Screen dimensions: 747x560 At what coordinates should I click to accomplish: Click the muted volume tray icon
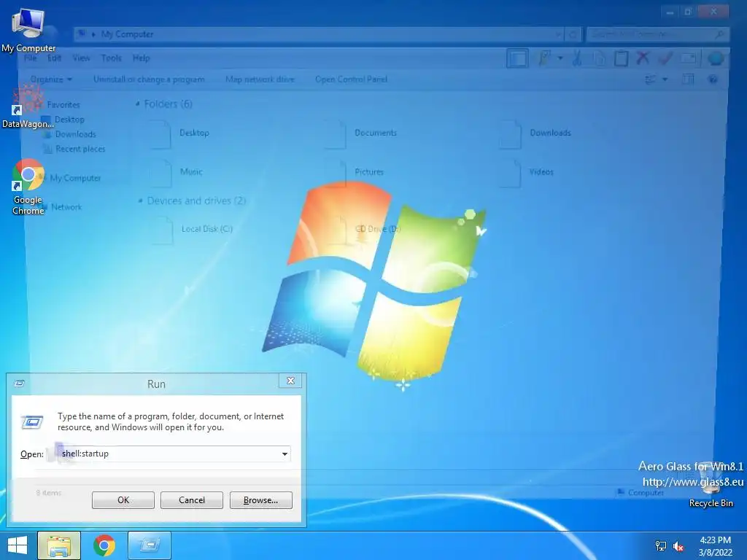click(x=678, y=546)
